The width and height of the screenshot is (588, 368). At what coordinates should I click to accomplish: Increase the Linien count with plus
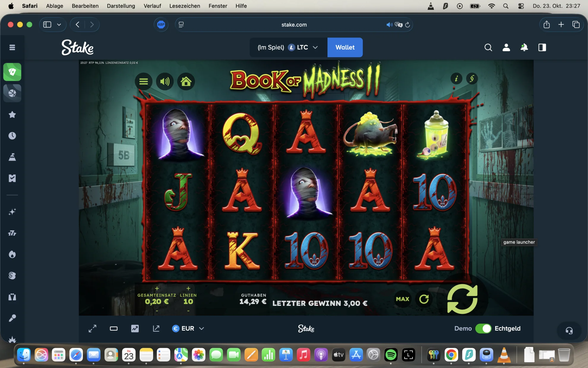pos(188,288)
